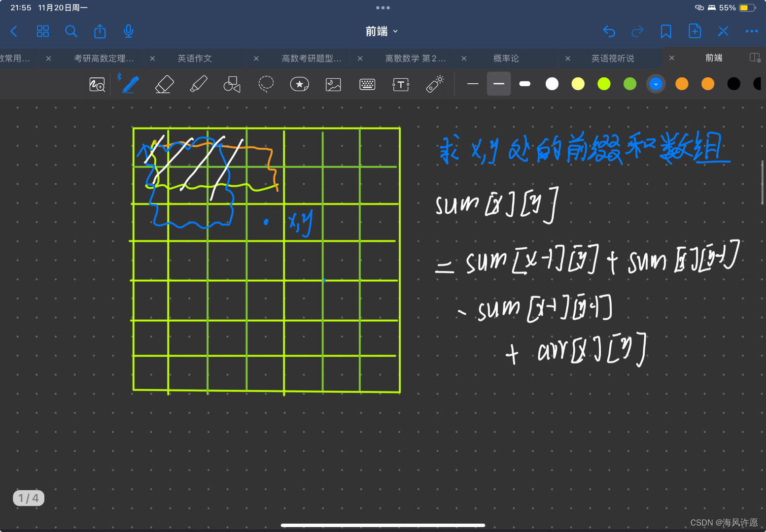Viewport: 766px width, 532px height.
Task: Tap the home indicator bar
Action: (x=383, y=525)
